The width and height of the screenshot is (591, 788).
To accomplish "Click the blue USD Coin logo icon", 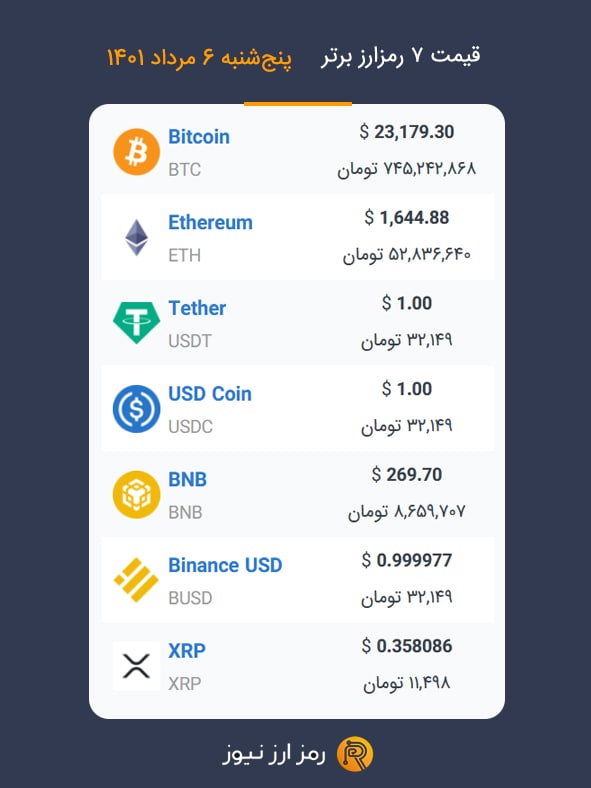I will click(x=136, y=409).
